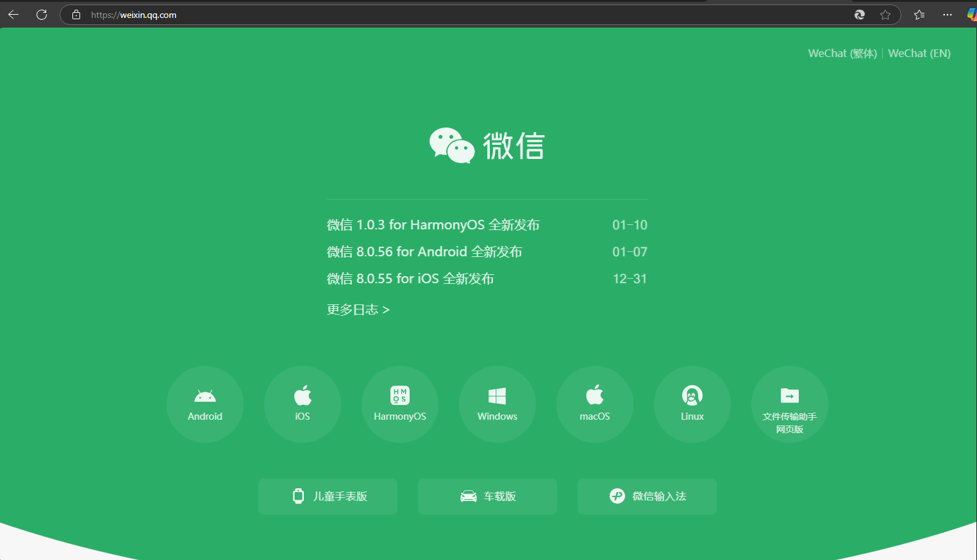
Task: Click the browser back arrow
Action: point(13,15)
